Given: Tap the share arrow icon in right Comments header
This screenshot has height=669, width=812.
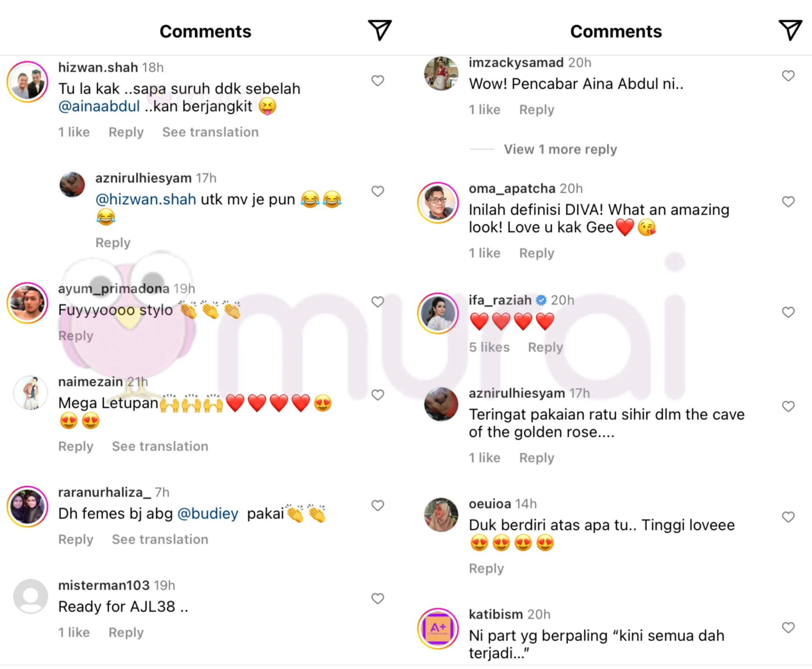Looking at the screenshot, I should pyautogui.click(x=790, y=30).
